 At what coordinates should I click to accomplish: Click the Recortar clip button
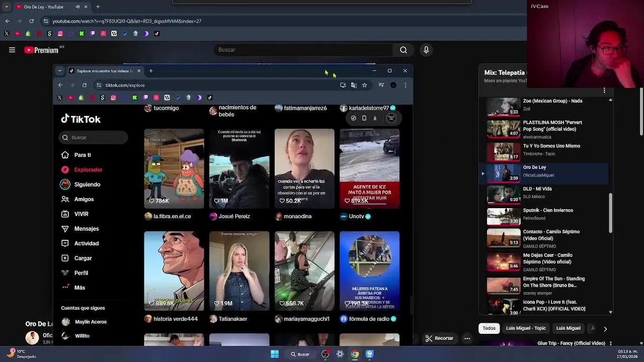click(439, 338)
